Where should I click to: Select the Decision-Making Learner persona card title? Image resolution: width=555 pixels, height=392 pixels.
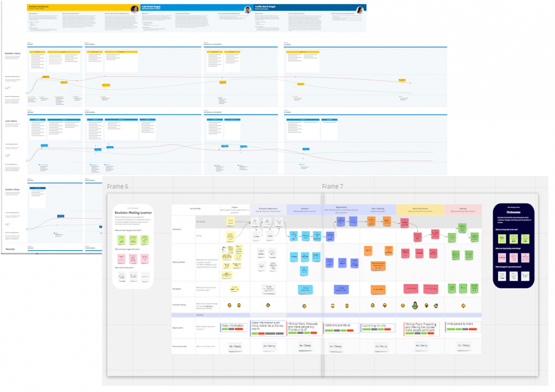(133, 213)
